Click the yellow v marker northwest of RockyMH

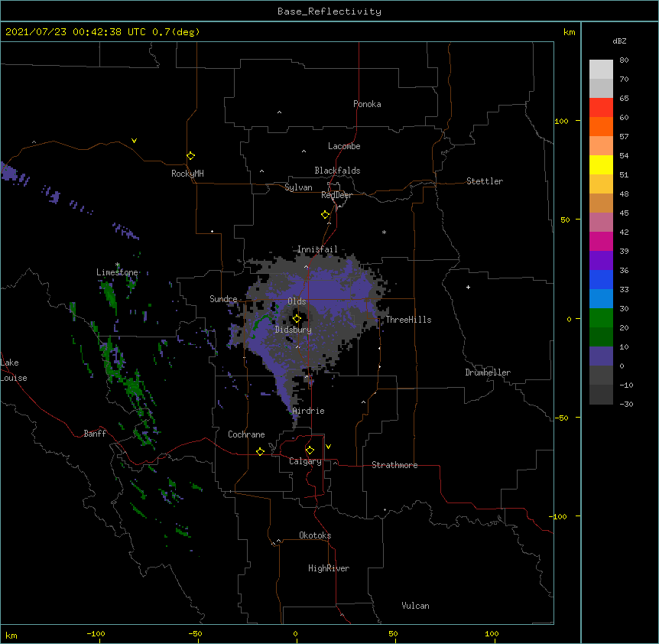(x=134, y=141)
